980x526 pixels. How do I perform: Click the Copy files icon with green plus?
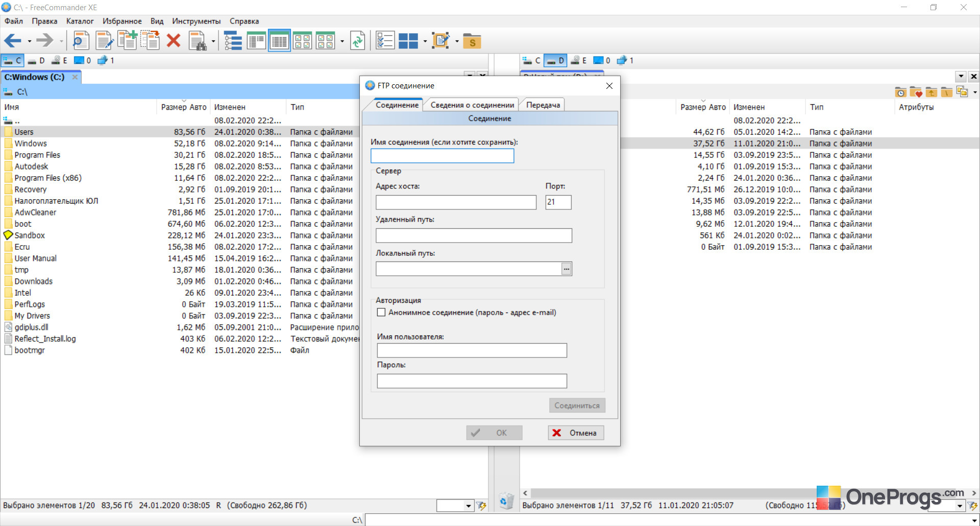pos(127,40)
